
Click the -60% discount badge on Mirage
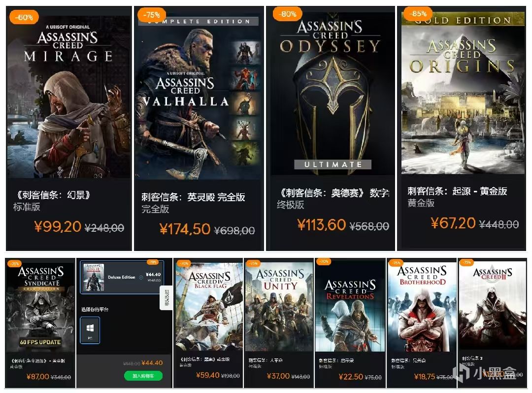(24, 17)
